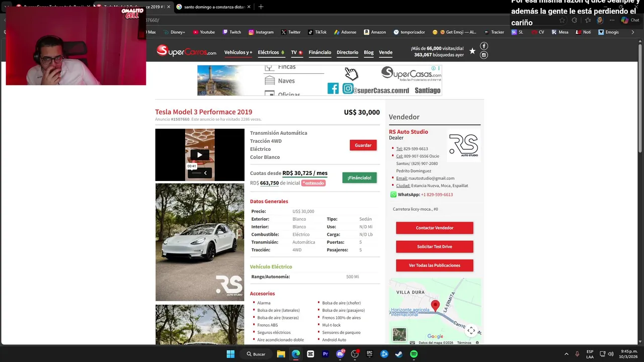Open Steam from the taskbar
The width and height of the screenshot is (644, 362).
pos(399,354)
